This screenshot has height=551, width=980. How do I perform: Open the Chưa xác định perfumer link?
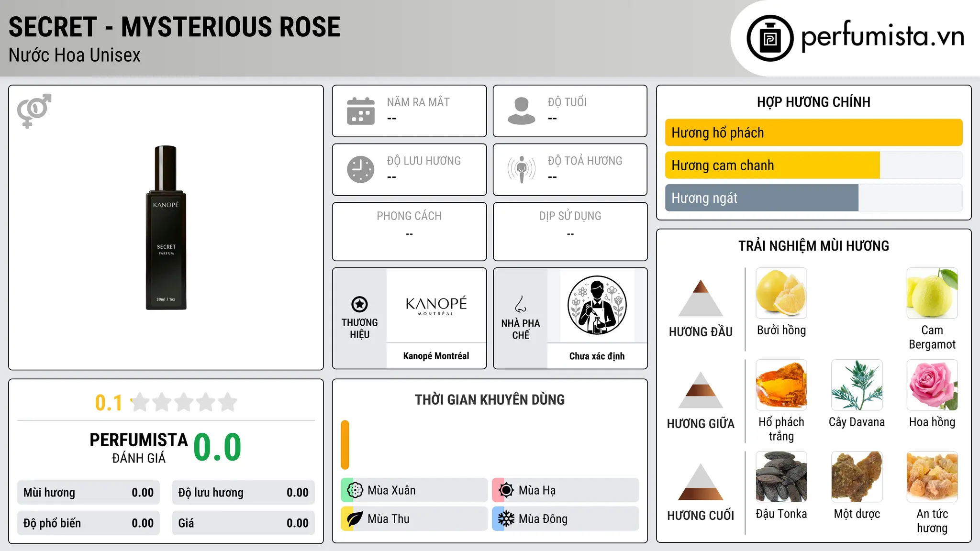(597, 356)
